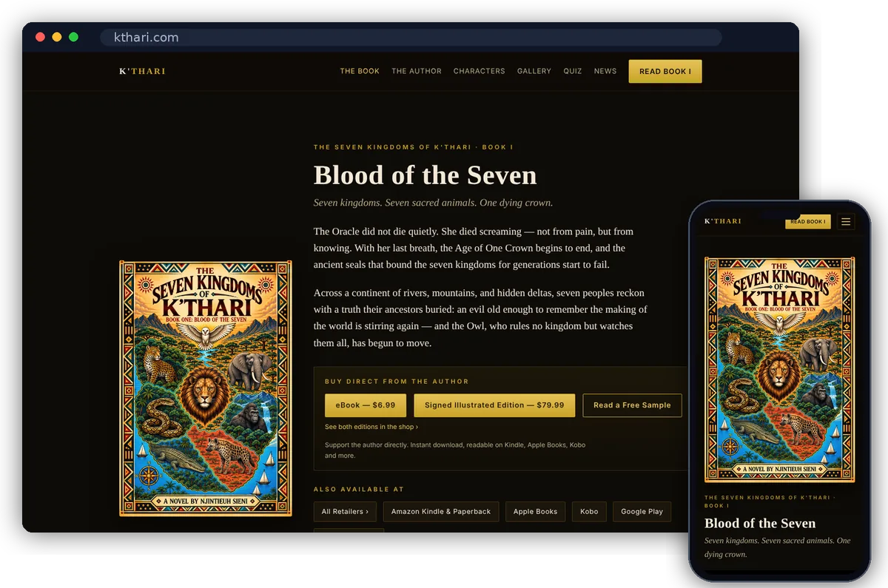Click the green maximize window dot
Screen dimensions: 888x588
coord(73,37)
